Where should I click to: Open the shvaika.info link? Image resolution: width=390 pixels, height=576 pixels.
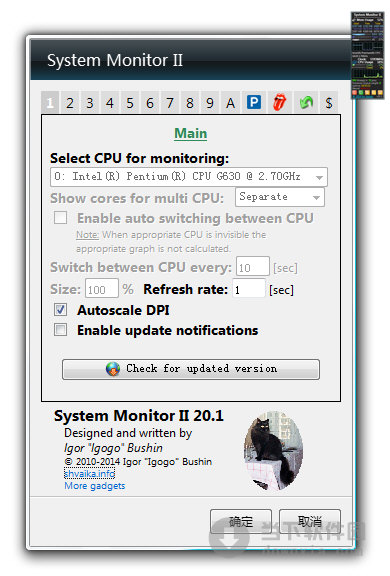pos(90,474)
